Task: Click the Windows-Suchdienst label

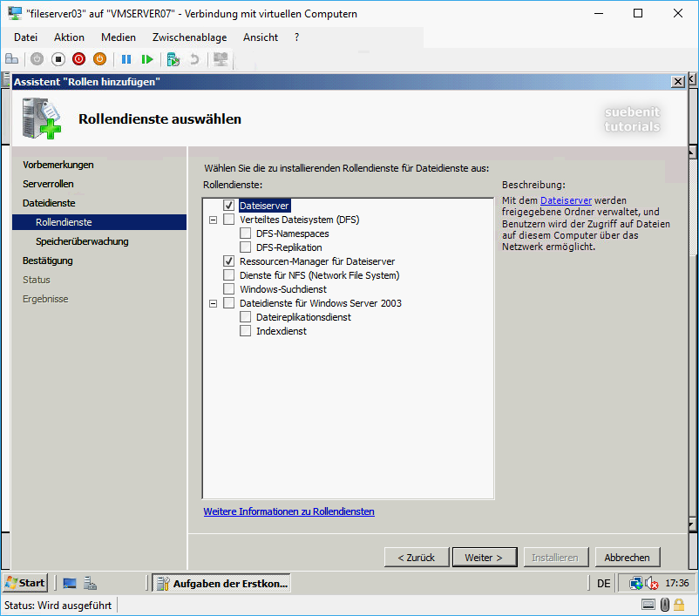Action: 283,289
